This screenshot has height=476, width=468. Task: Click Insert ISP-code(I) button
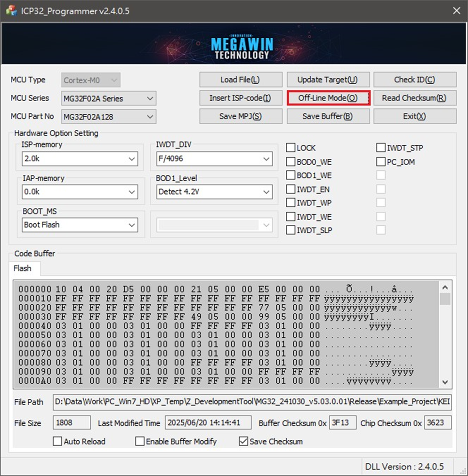(x=241, y=98)
